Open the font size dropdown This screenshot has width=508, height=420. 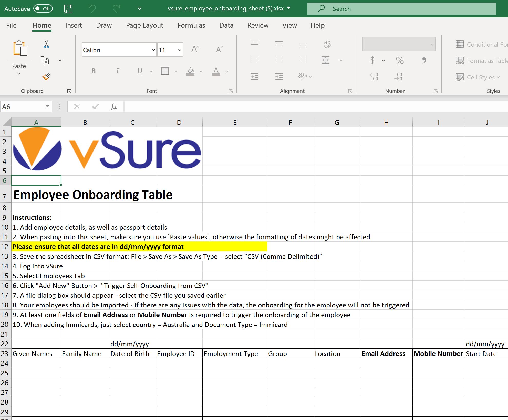180,50
